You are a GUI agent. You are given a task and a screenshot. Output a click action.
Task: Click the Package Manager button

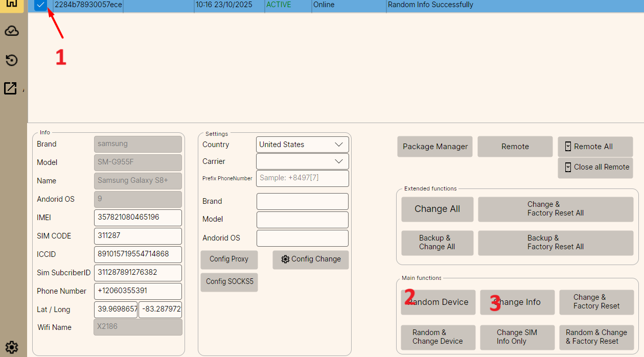click(435, 147)
